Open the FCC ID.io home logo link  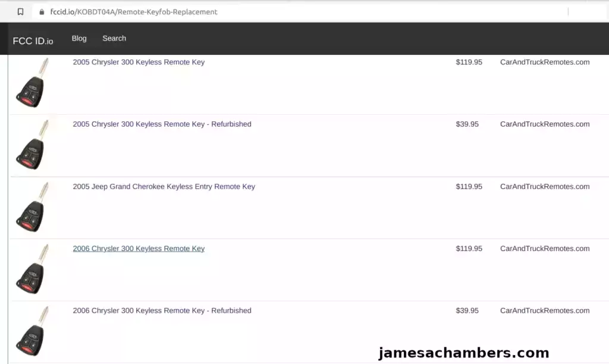[x=33, y=41]
